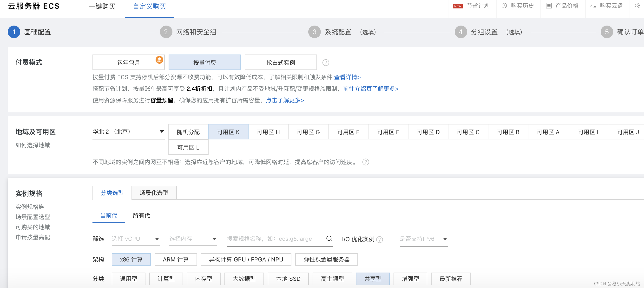Click the cloud icon for 购买云盘

[593, 6]
